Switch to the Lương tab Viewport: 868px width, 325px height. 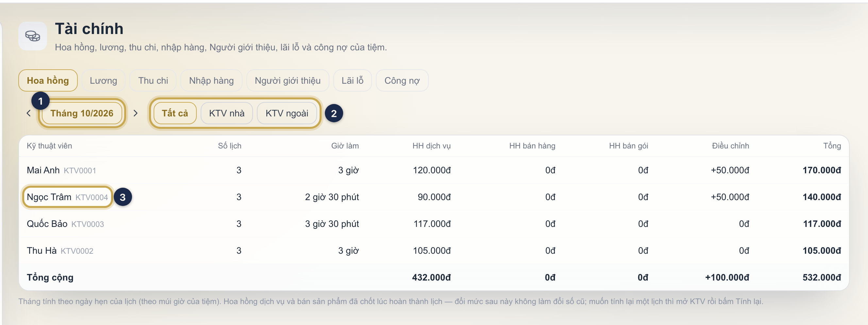tap(104, 80)
